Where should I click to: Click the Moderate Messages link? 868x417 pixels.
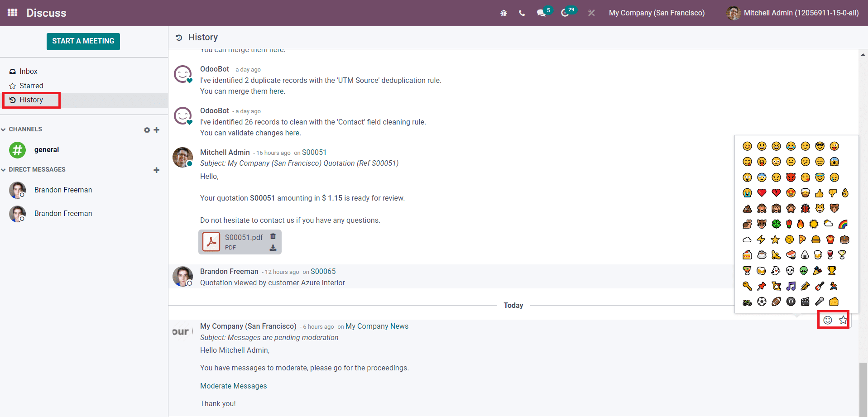click(x=234, y=386)
